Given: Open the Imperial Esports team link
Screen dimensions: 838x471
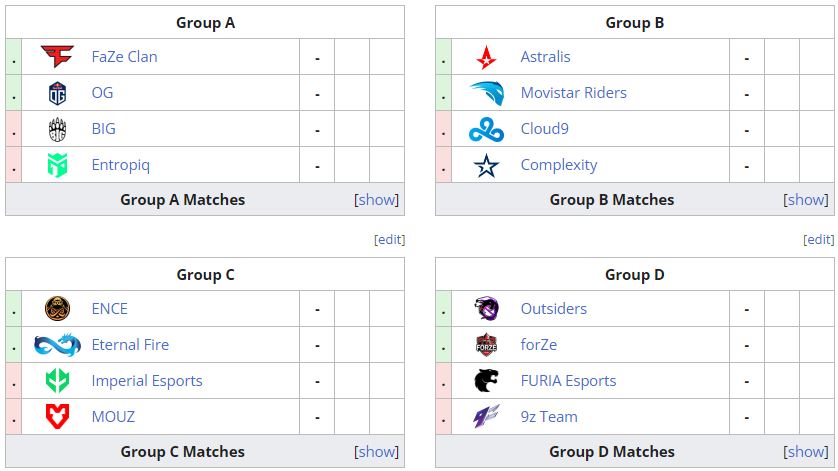Looking at the screenshot, I should pos(147,381).
